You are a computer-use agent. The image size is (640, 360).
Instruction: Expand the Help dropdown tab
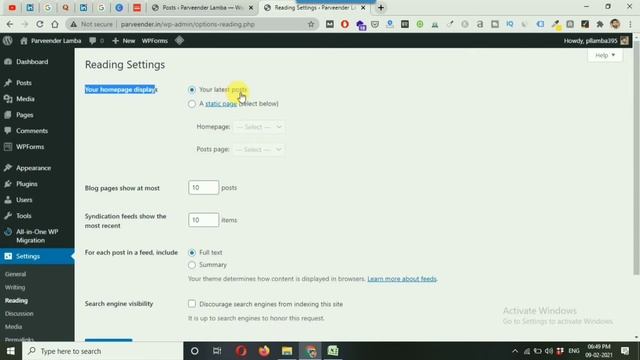[x=605, y=55]
